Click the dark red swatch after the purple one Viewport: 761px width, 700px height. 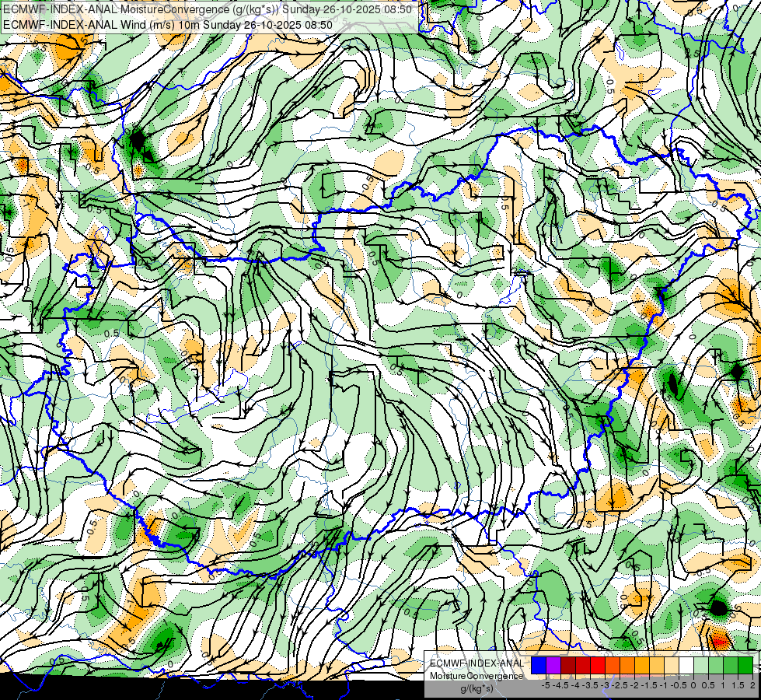[x=568, y=665]
